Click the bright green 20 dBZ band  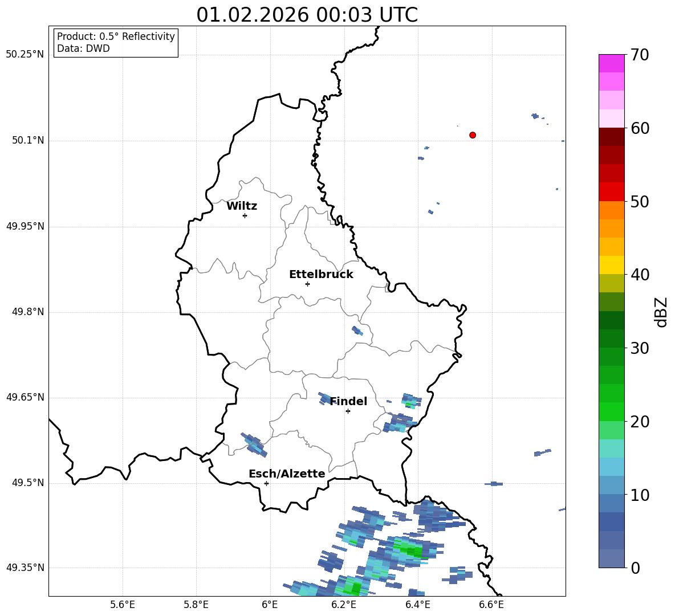click(611, 411)
